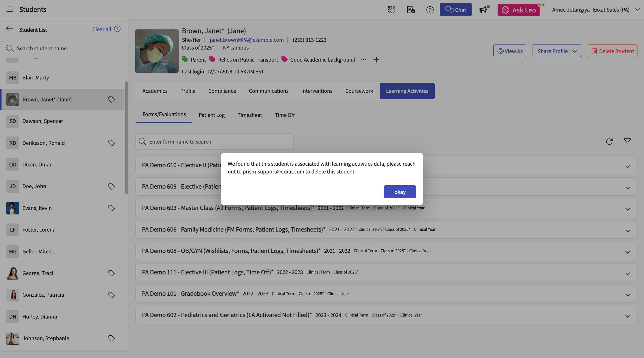Open the forms filter funnel icon
Viewport: 644px width, 358px height.
tap(627, 142)
